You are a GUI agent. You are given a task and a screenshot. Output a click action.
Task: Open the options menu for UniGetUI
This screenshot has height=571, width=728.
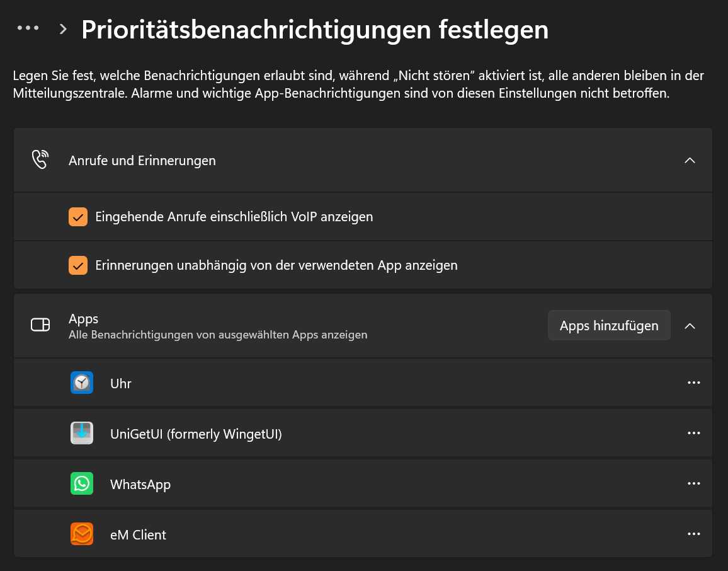pos(693,433)
